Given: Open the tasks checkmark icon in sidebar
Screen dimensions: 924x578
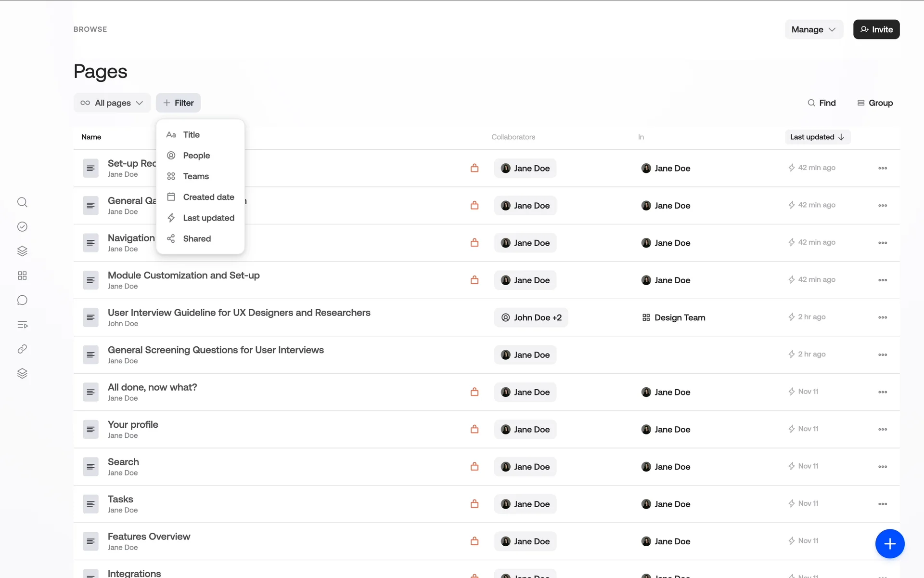Looking at the screenshot, I should click(x=22, y=227).
